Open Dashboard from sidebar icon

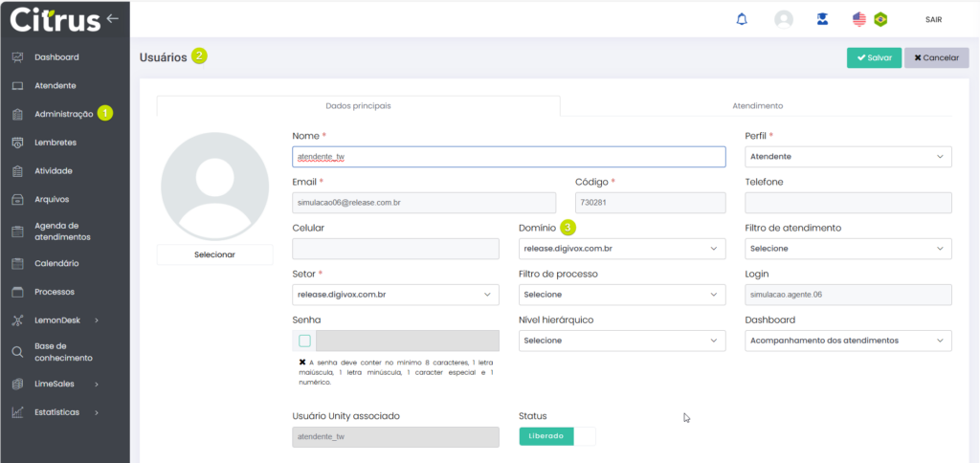coord(17,57)
